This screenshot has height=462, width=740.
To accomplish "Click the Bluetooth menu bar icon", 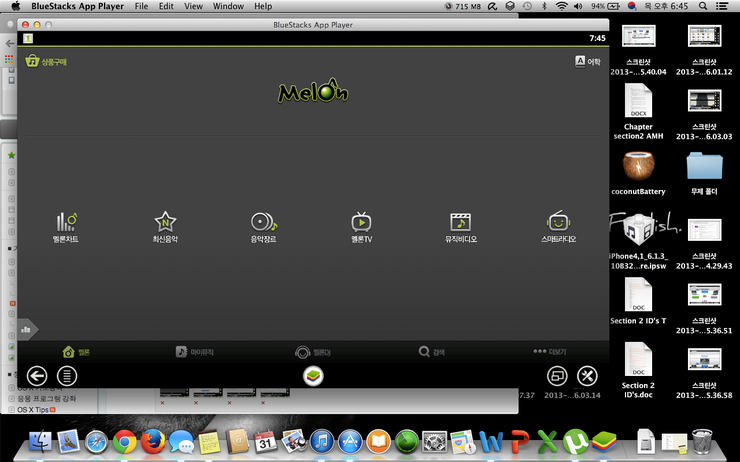I will (544, 6).
